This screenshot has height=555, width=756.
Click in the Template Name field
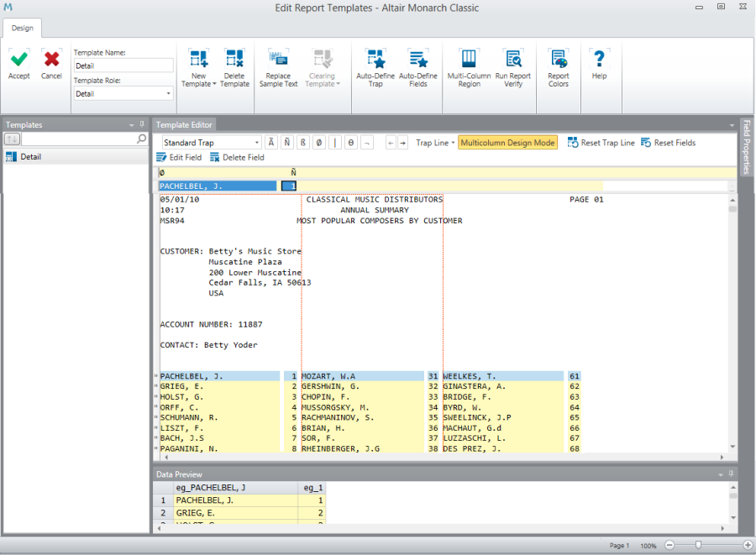tap(123, 65)
